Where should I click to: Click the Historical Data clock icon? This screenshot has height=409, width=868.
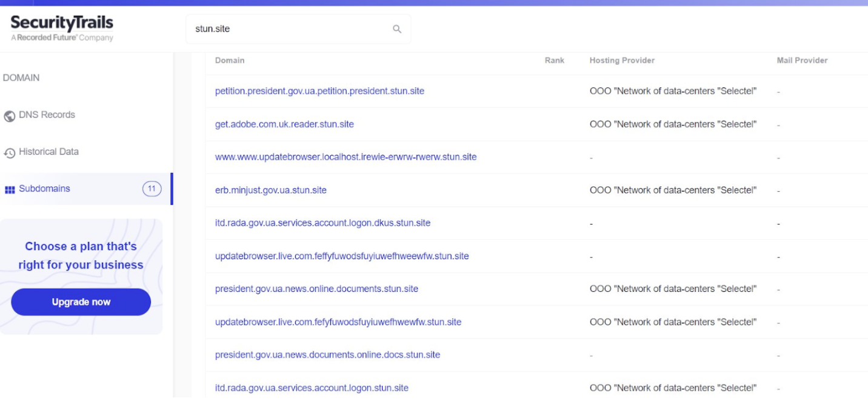tap(10, 153)
